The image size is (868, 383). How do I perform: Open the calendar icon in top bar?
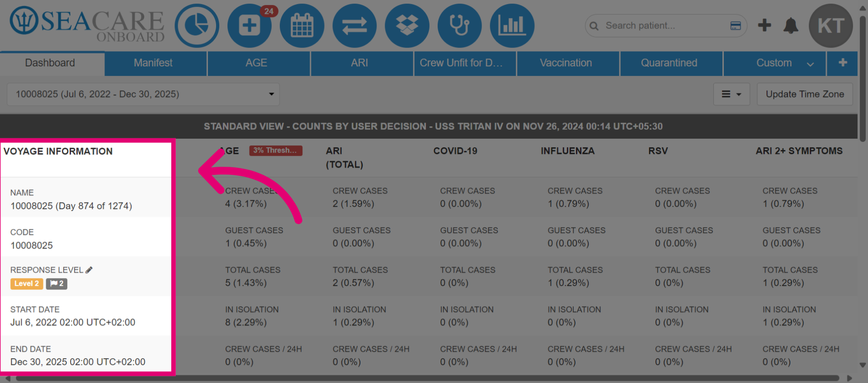[x=302, y=26]
